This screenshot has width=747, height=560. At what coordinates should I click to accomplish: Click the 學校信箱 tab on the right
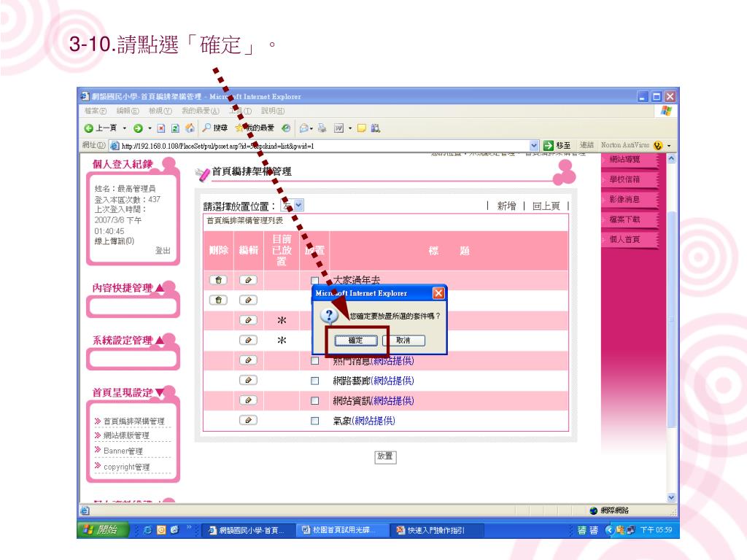click(630, 179)
